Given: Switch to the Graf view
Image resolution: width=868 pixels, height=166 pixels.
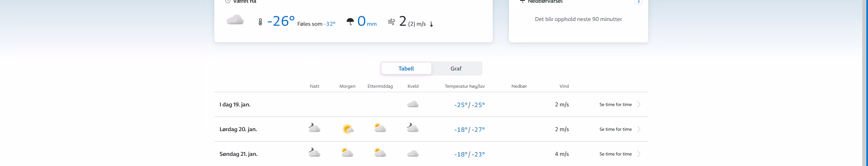Looking at the screenshot, I should point(456,68).
